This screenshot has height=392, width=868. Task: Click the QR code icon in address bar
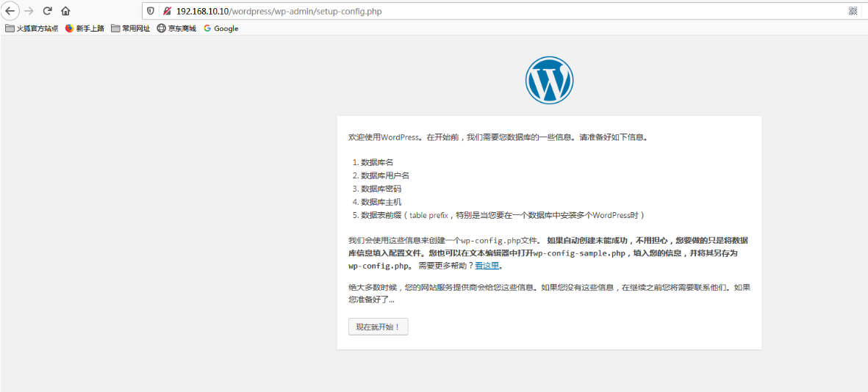coord(853,11)
